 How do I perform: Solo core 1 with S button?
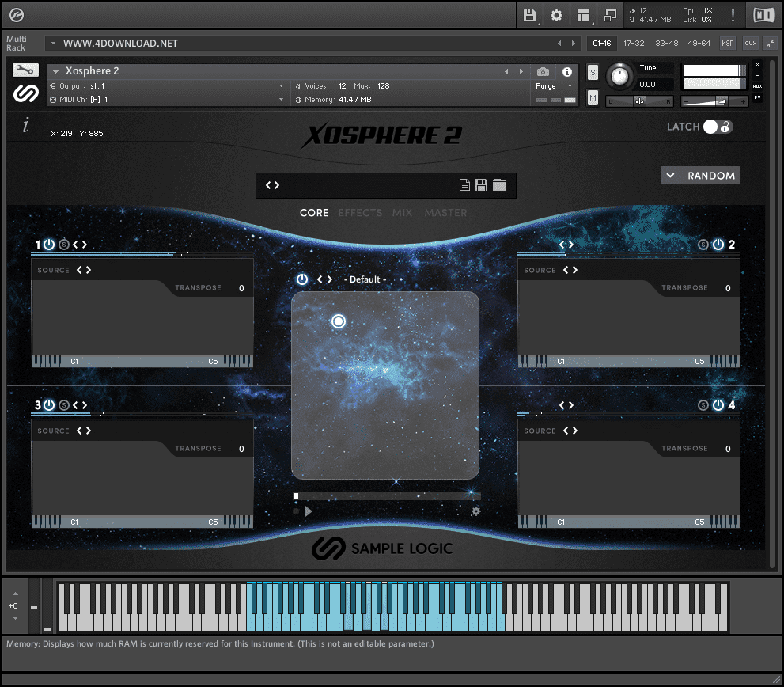pyautogui.click(x=64, y=245)
